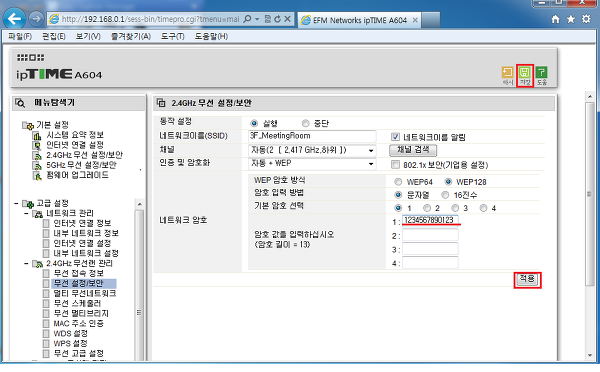Select the WEP128 radio button
Viewport: 600px width, 372px height.
(448, 181)
